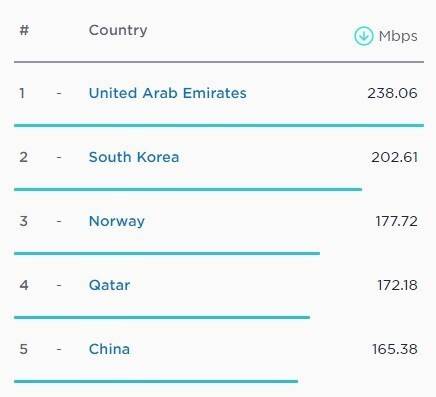Open the China country link

109,349
